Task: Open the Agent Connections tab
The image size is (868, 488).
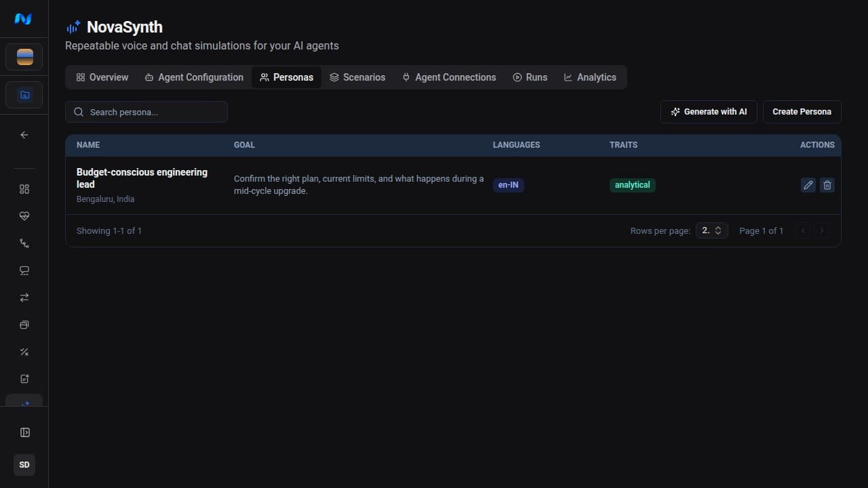Action: click(449, 77)
